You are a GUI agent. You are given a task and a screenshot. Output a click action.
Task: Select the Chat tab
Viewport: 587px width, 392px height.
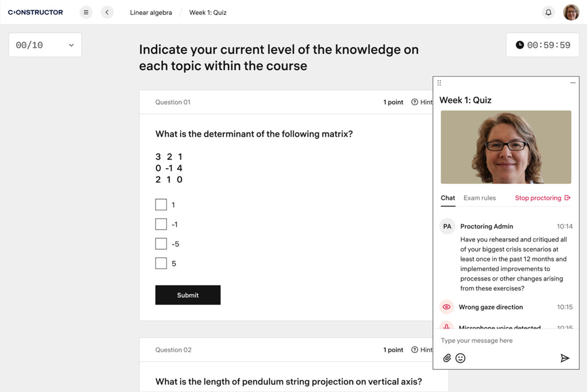point(448,198)
